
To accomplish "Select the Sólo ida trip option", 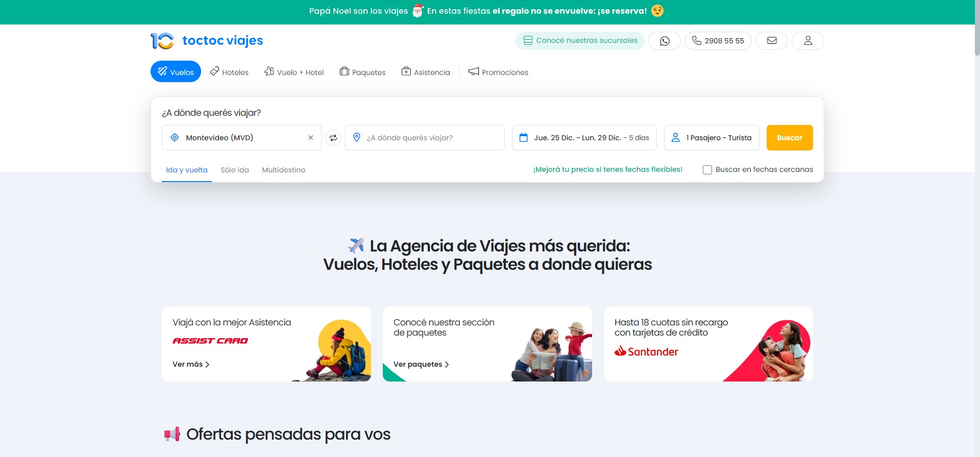I will (235, 170).
